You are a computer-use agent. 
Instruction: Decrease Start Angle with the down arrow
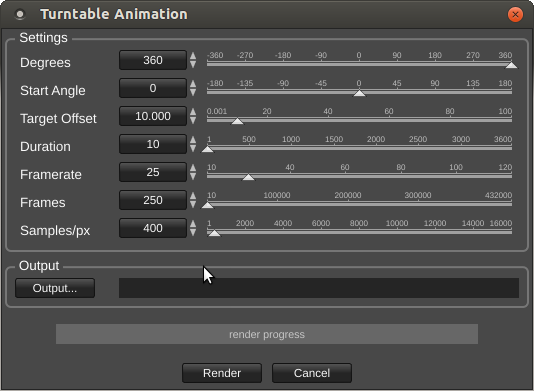point(193,92)
